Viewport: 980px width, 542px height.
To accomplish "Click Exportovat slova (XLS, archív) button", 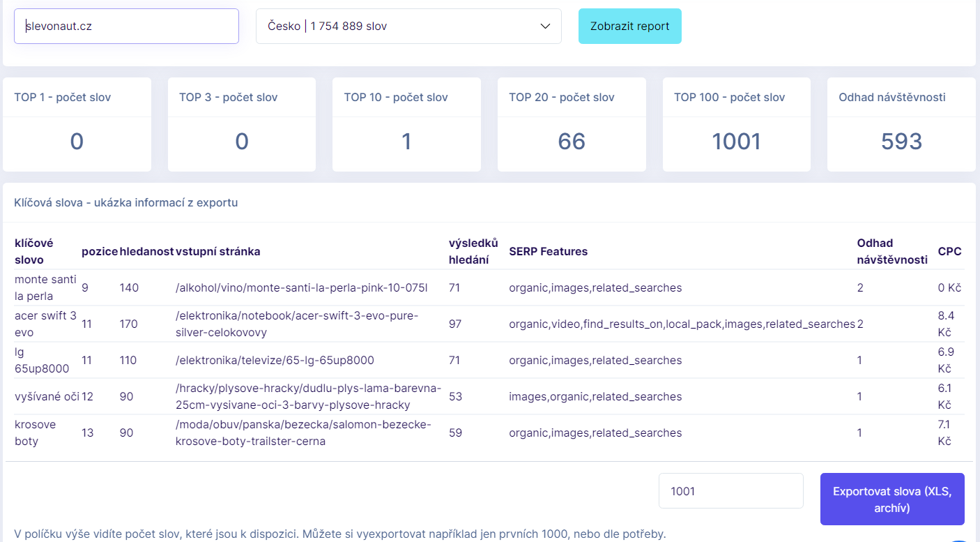I will (x=892, y=499).
